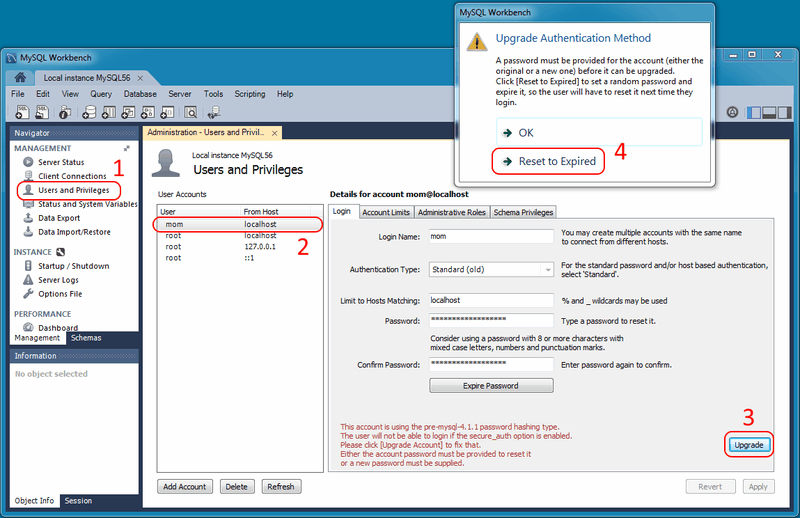Toggle the bottom output panel visibility
Image resolution: width=800 pixels, height=518 pixels.
pyautogui.click(x=769, y=112)
